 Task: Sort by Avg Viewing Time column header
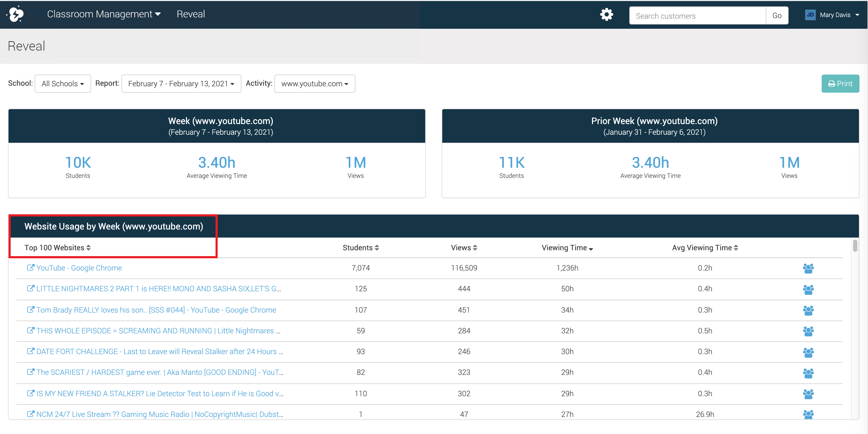point(705,248)
